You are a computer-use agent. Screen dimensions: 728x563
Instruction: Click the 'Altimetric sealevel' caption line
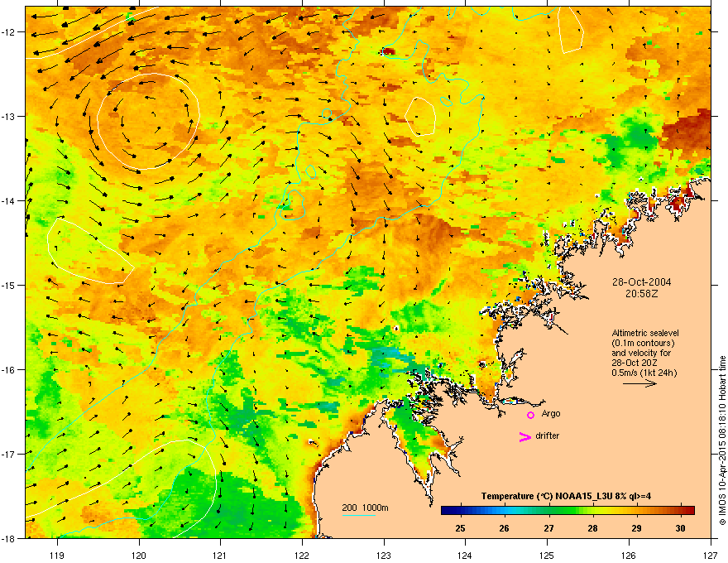(645, 333)
